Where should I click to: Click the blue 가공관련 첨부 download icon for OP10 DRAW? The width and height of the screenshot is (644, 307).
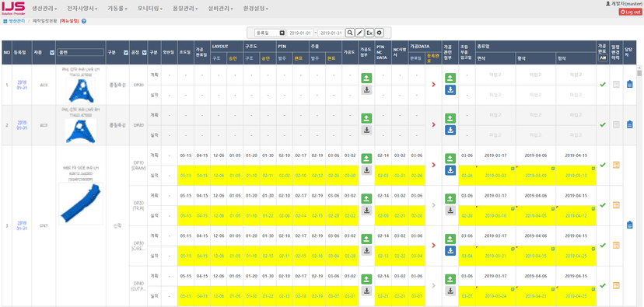[450, 170]
